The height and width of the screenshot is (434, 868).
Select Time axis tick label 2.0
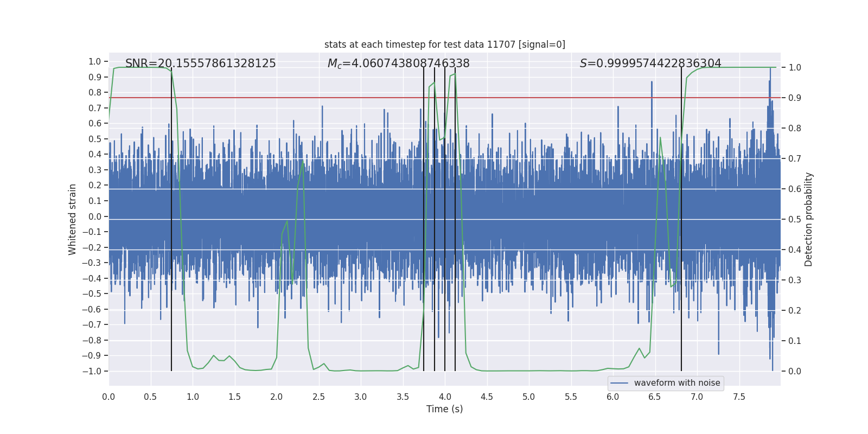(277, 397)
